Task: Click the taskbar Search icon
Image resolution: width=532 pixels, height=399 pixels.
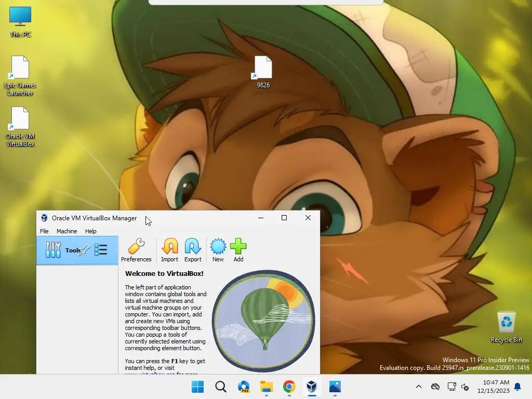Action: point(221,387)
